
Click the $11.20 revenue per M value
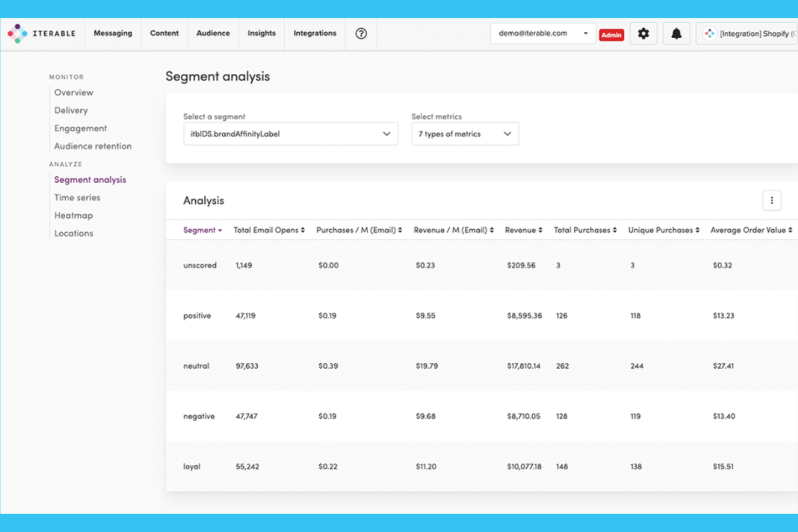point(426,467)
